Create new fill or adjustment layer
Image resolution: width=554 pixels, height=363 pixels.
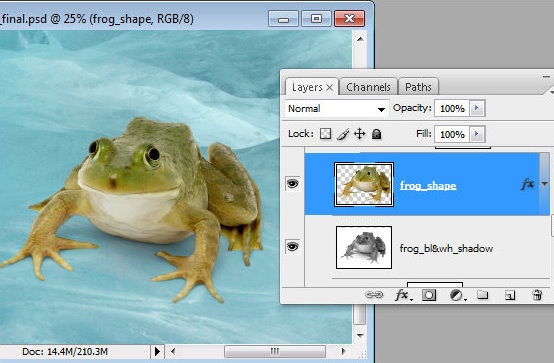pos(458,295)
